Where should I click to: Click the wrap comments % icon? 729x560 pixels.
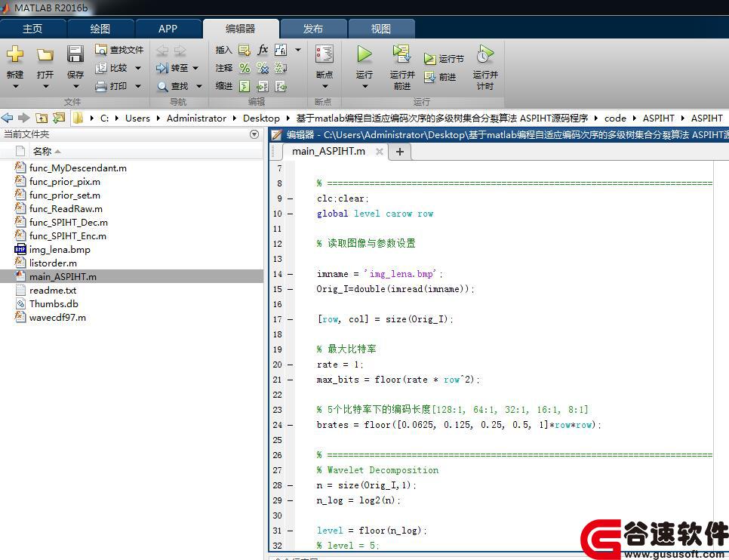coord(281,69)
